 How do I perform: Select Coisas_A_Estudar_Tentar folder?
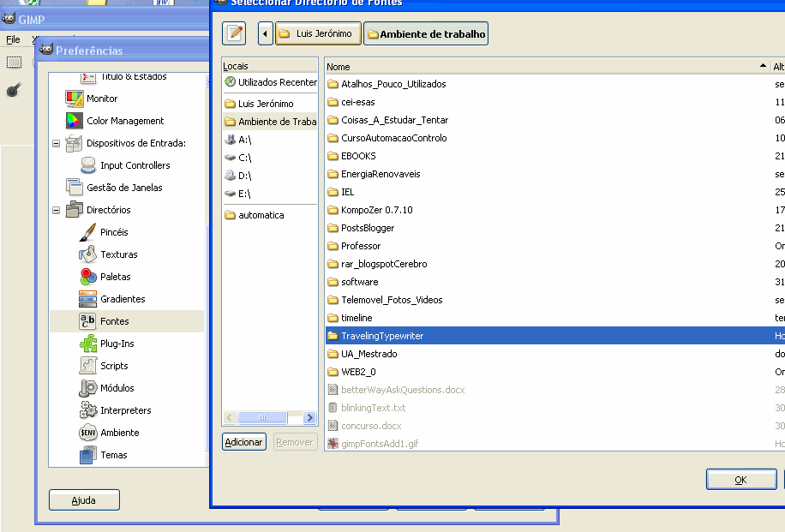tap(394, 120)
